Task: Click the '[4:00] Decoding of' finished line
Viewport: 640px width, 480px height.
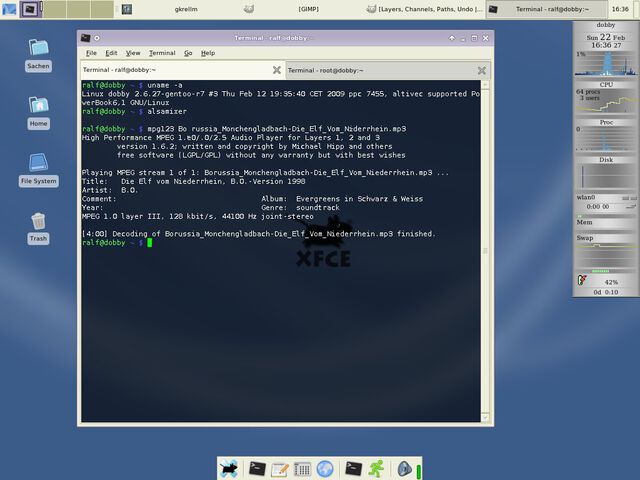Action: [x=259, y=234]
